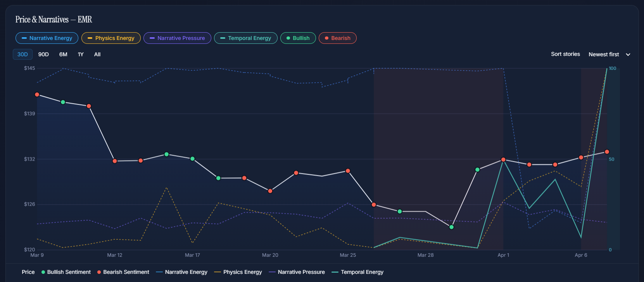
Task: Click the Bearish Sentiment legend entry
Action: tap(123, 272)
